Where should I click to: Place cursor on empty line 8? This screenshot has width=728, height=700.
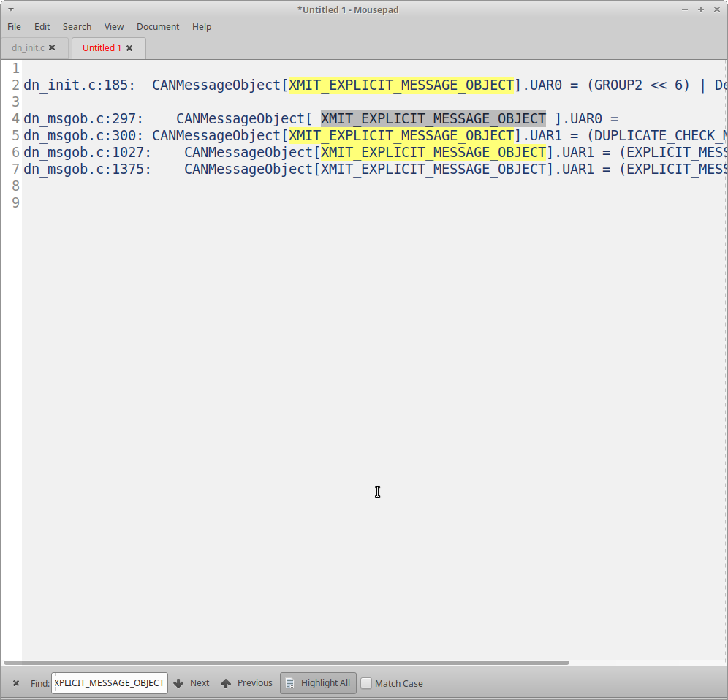coord(219,186)
